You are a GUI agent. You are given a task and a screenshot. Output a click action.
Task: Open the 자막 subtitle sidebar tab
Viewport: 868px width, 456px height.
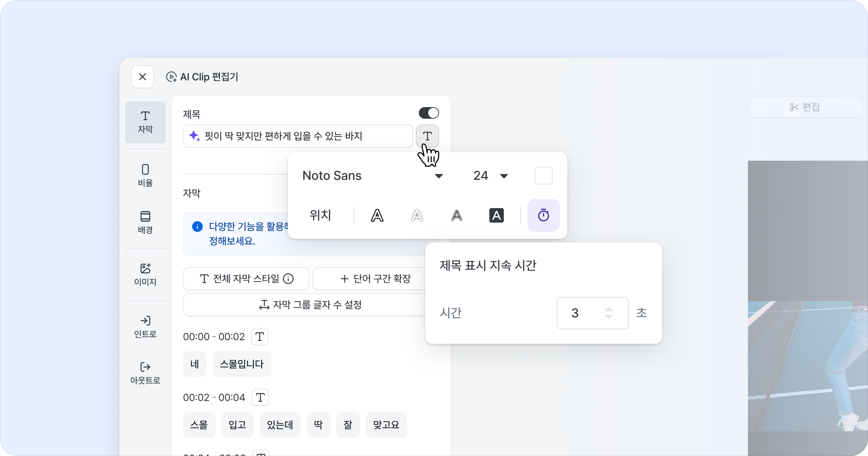tap(145, 122)
